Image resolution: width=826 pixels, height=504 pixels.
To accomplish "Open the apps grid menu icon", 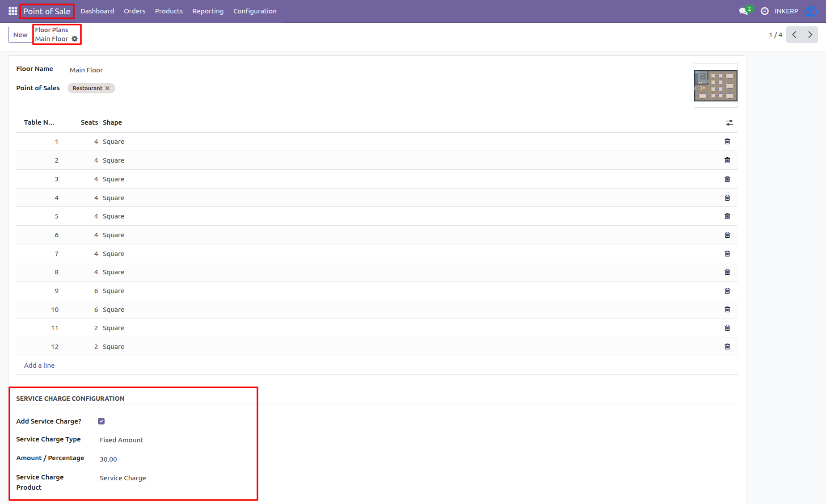I will tap(13, 11).
